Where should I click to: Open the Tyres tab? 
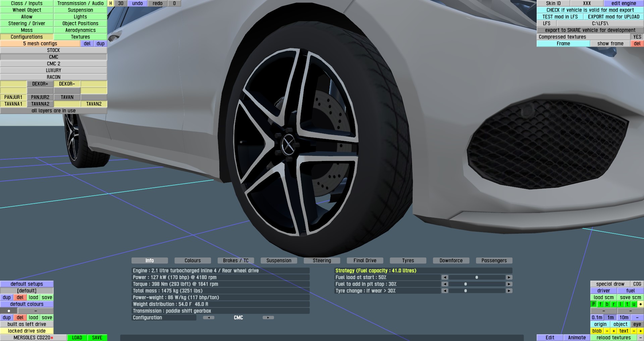(408, 261)
